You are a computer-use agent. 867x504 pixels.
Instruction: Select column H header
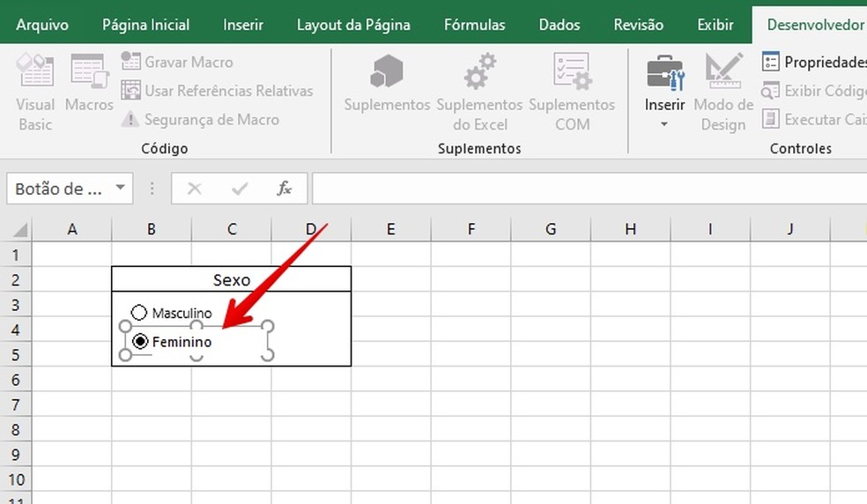[630, 229]
